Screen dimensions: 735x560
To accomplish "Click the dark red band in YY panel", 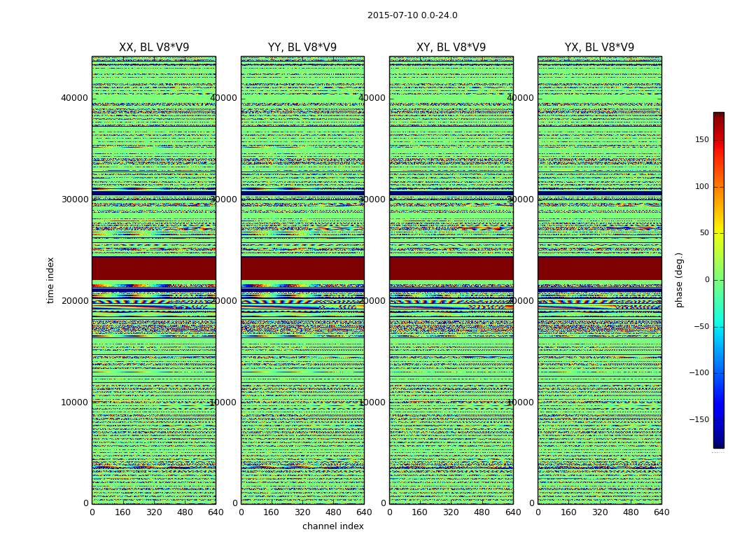I will [x=302, y=268].
